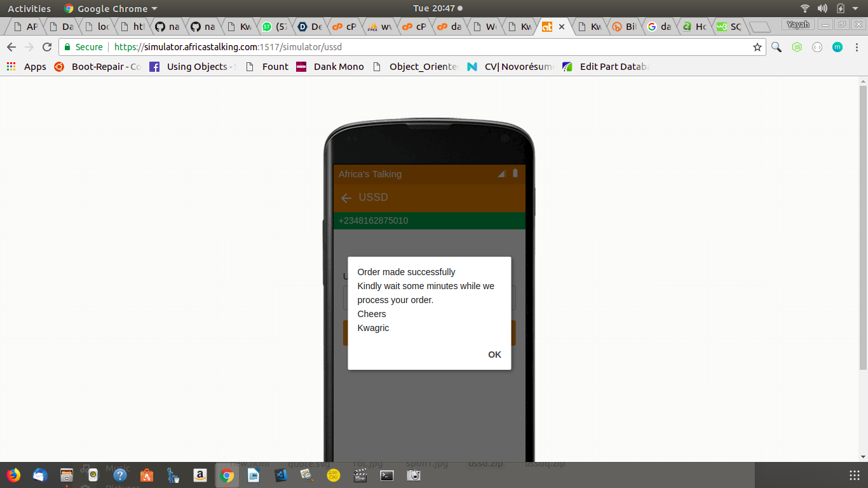Click the phone number +2348162875010
Image resolution: width=868 pixels, height=488 pixels.
(x=374, y=220)
